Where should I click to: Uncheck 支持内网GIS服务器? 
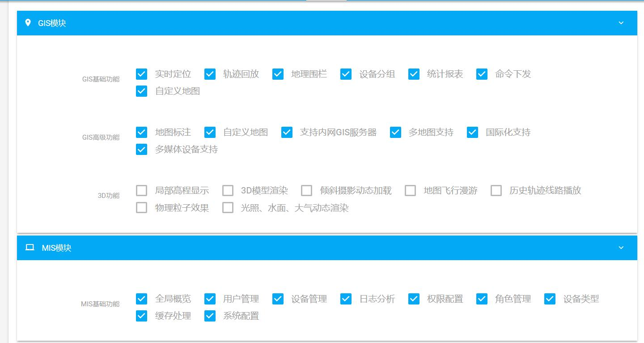click(x=287, y=132)
